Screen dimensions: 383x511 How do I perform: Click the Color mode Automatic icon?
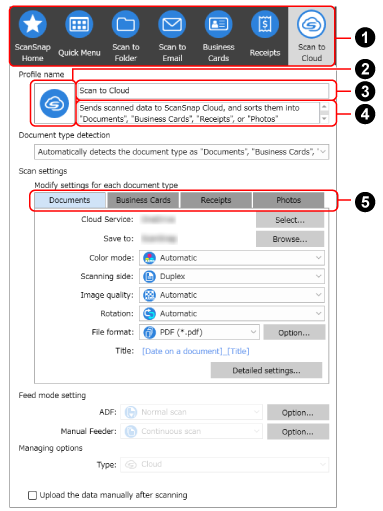149,258
